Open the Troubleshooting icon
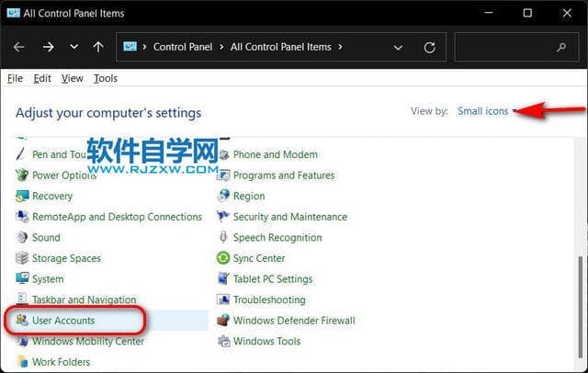This screenshot has height=373, width=588. point(223,300)
